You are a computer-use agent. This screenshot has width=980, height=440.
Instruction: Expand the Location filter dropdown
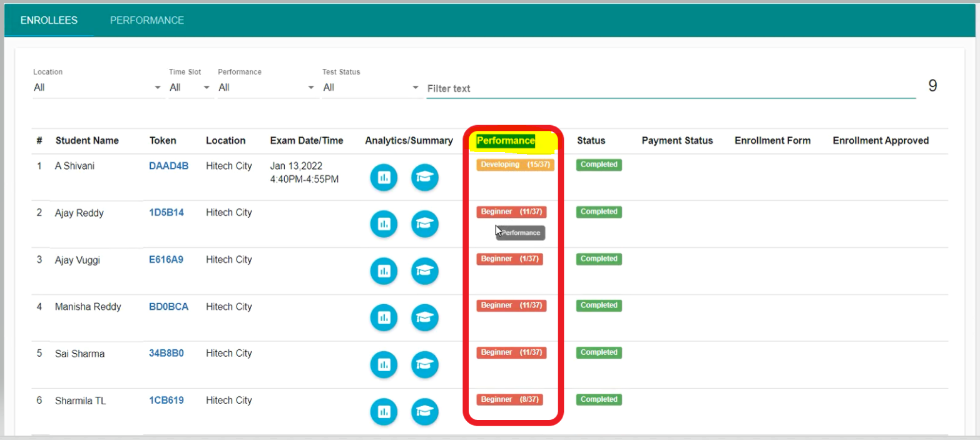98,88
